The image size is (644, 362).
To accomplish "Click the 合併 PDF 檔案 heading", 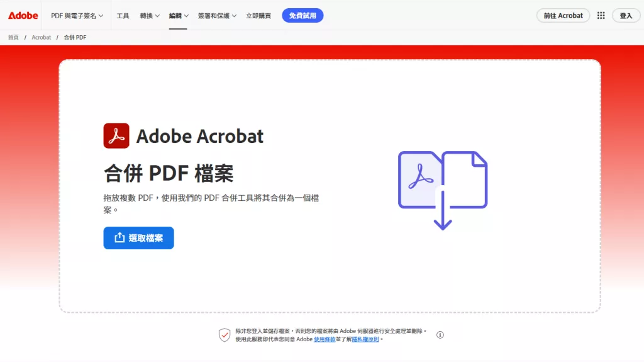I will click(x=169, y=173).
